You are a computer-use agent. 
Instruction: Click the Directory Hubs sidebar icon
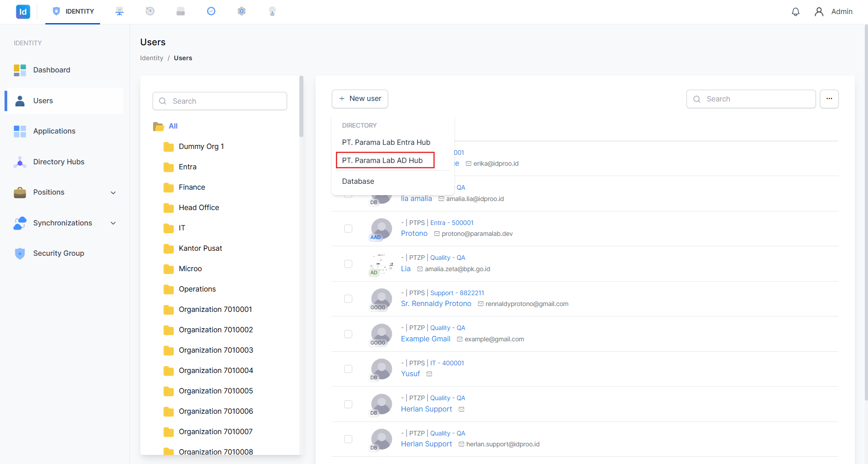click(20, 162)
